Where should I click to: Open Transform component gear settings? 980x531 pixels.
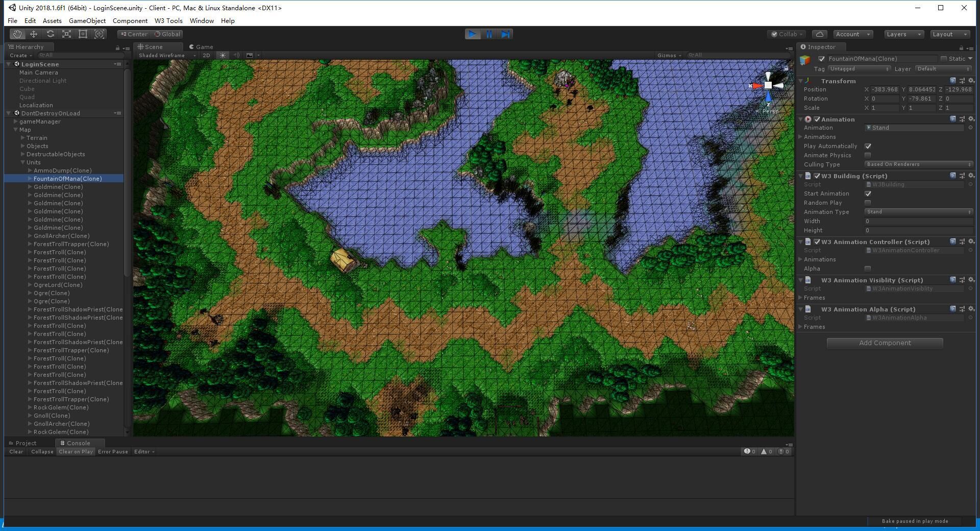coord(971,81)
